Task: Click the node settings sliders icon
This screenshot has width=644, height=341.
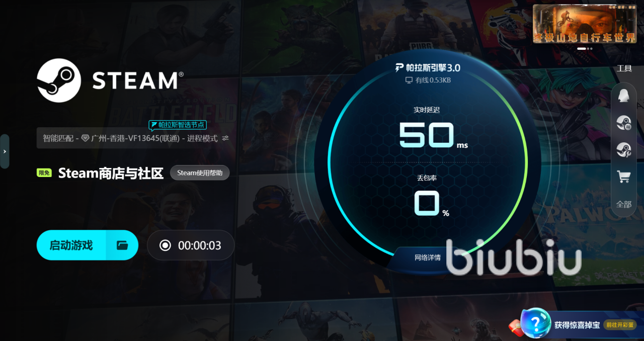Action: [x=225, y=138]
